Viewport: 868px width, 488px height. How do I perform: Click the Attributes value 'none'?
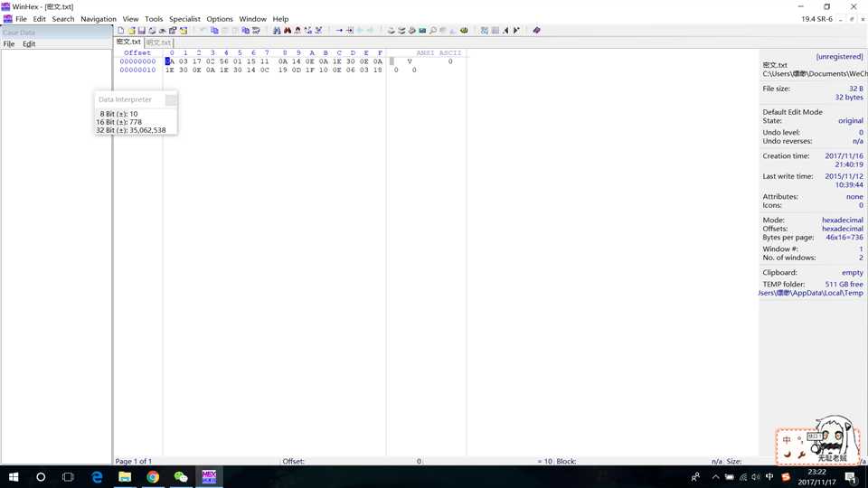coord(854,196)
